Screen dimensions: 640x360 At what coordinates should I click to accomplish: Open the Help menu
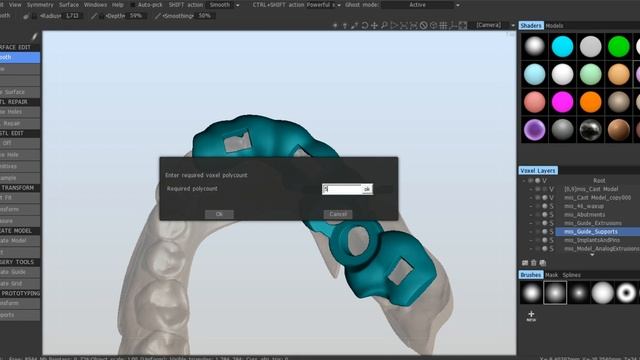tap(118, 5)
